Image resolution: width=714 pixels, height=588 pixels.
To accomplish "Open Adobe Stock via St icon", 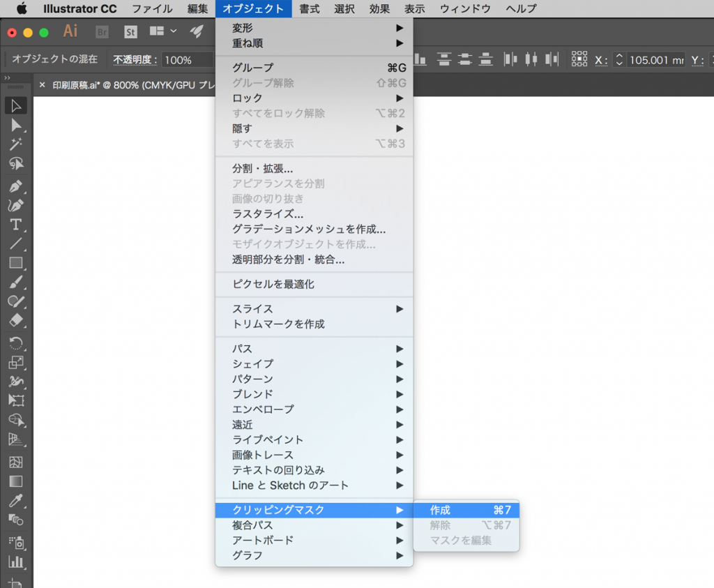I will pos(130,32).
